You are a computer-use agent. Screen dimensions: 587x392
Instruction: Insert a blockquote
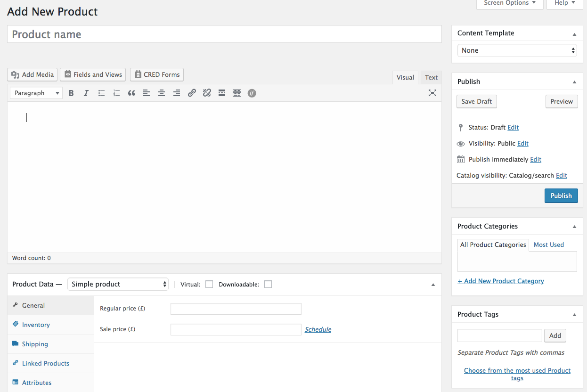[131, 93]
